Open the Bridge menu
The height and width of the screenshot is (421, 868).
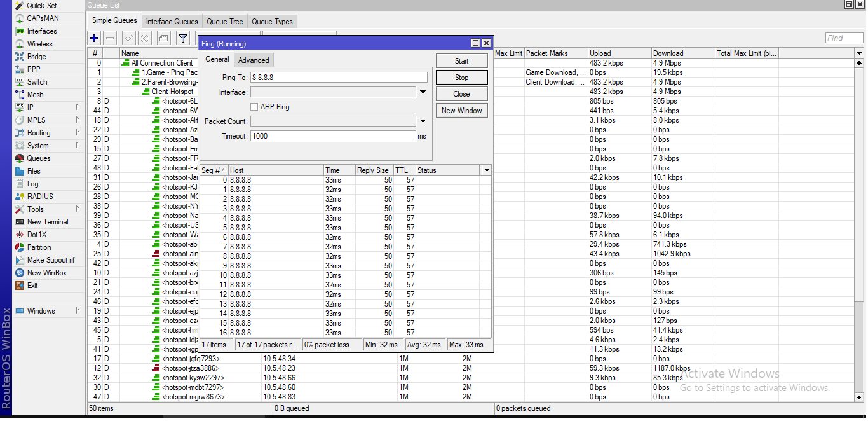36,57
